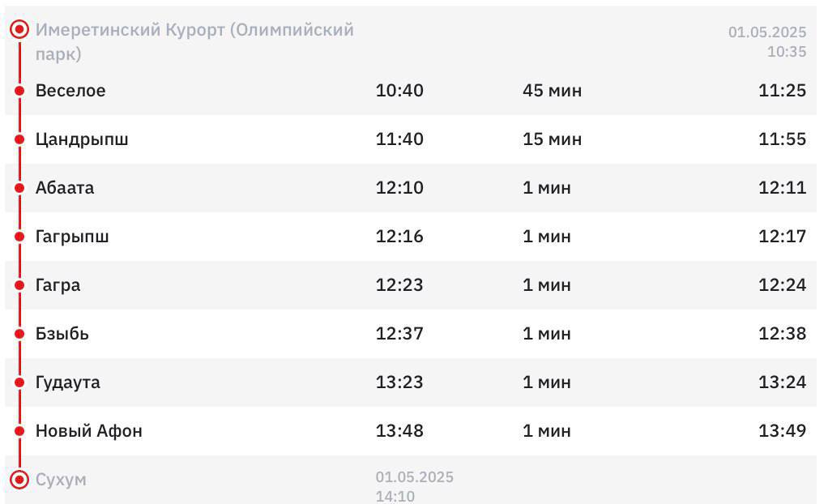Click the red stop dot beside Абаата

[x=19, y=188]
